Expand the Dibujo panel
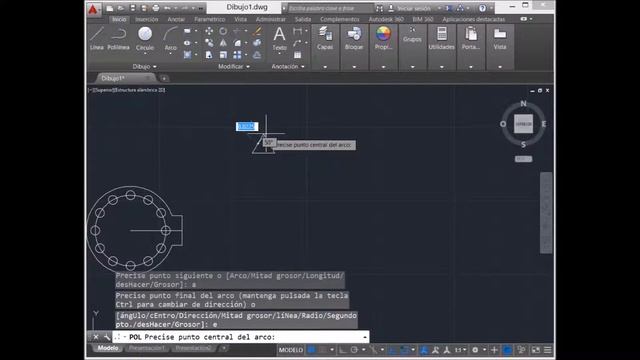Image resolution: width=640 pixels, height=360 pixels. pos(144,67)
